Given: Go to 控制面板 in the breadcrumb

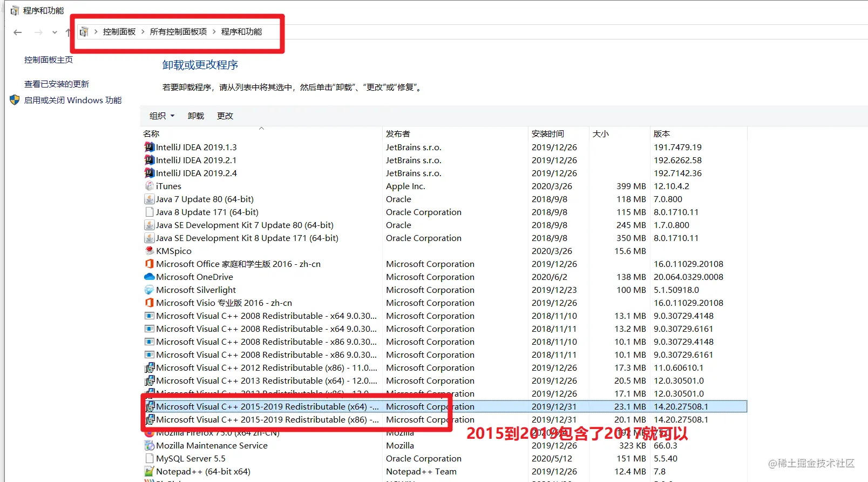Looking at the screenshot, I should 119,32.
